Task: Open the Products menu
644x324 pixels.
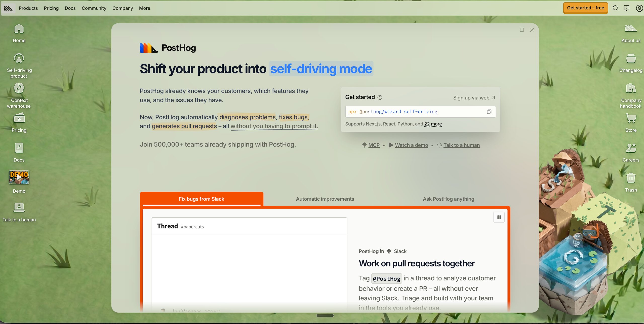Action: click(x=28, y=8)
